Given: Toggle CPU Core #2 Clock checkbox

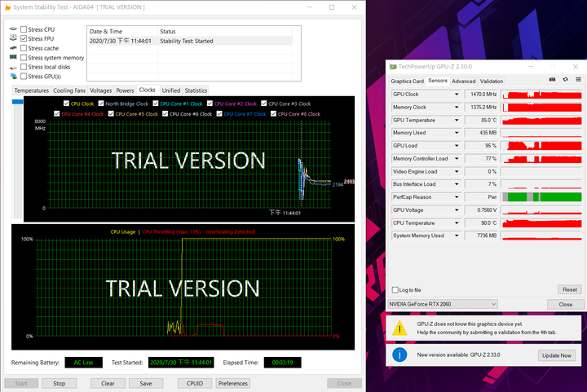Looking at the screenshot, I should coord(210,104).
